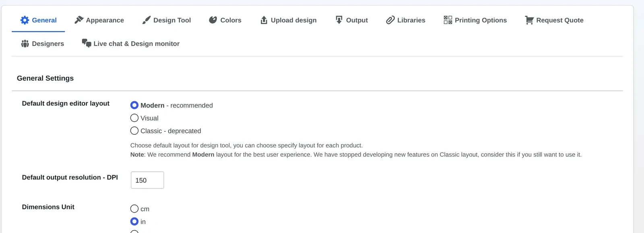Click the Default output resolution - DPI label

pyautogui.click(x=70, y=177)
